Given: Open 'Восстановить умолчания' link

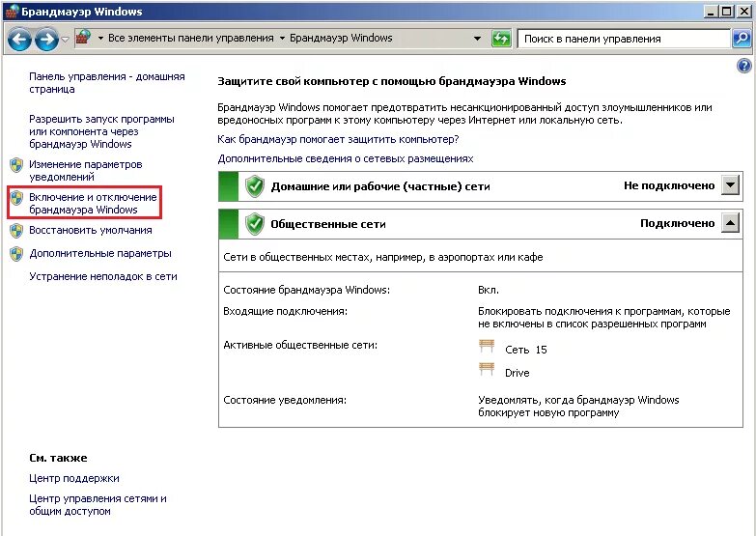Looking at the screenshot, I should 91,230.
